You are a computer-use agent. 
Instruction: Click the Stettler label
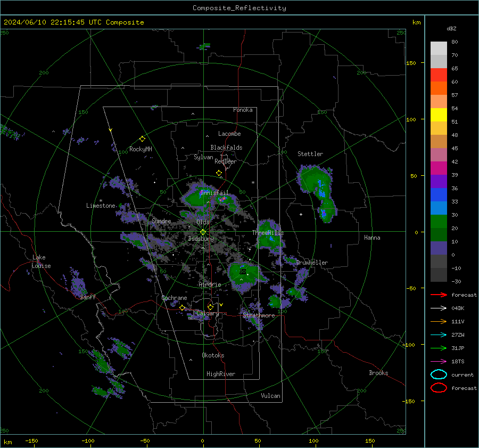coord(310,154)
